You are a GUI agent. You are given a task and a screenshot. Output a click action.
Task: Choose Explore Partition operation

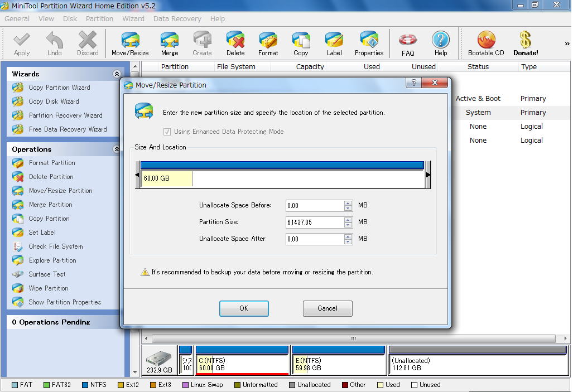pos(52,260)
